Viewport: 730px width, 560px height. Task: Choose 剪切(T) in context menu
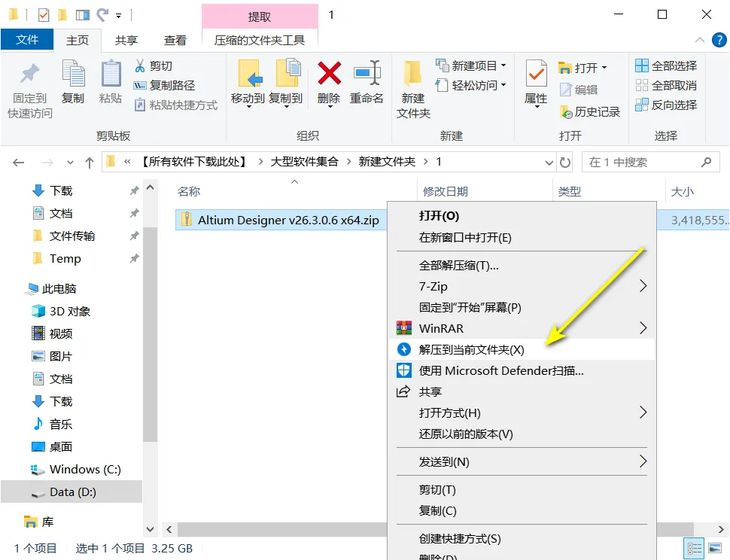(x=522, y=490)
